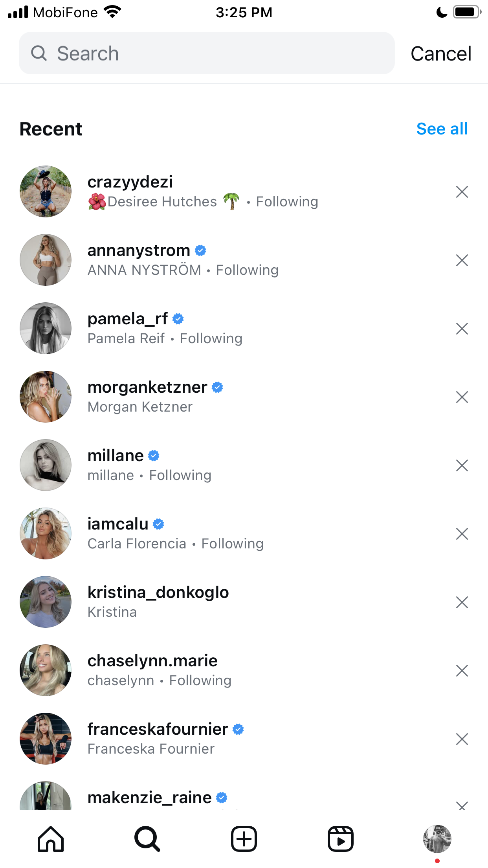Remove iamcalu from recent list
This screenshot has height=868, width=488.
tap(462, 534)
